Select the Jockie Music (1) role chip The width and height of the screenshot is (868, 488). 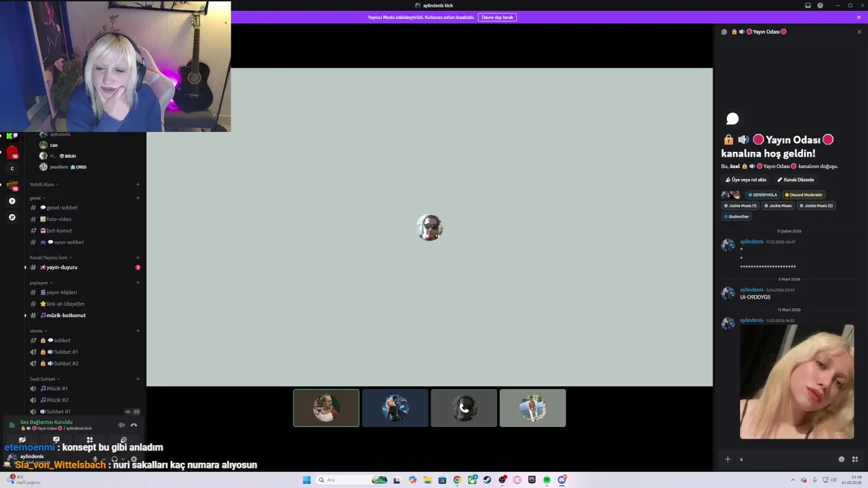click(x=740, y=205)
